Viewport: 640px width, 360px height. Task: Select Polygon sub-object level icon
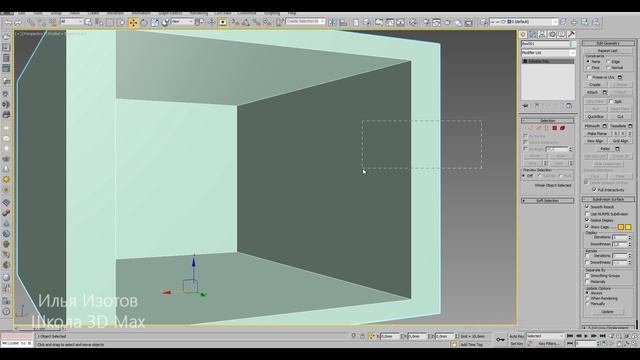[554, 128]
